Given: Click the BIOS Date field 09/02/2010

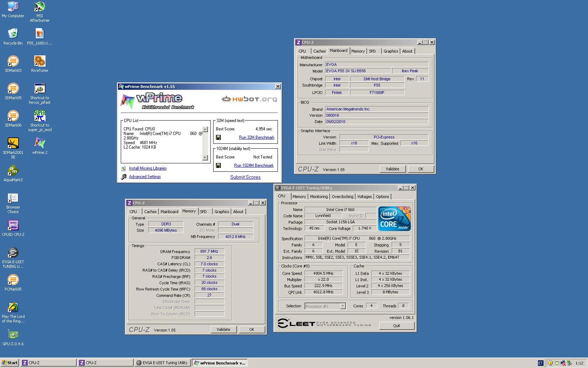Looking at the screenshot, I should (x=377, y=122).
